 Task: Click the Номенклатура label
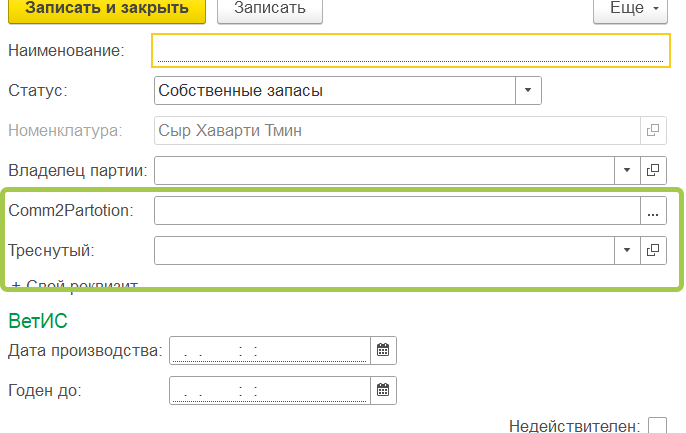point(66,130)
